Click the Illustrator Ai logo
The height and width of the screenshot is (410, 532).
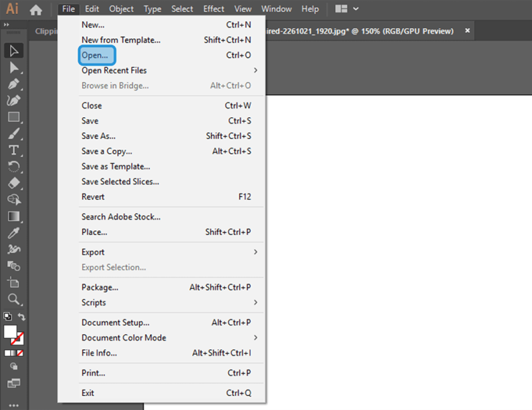point(12,9)
